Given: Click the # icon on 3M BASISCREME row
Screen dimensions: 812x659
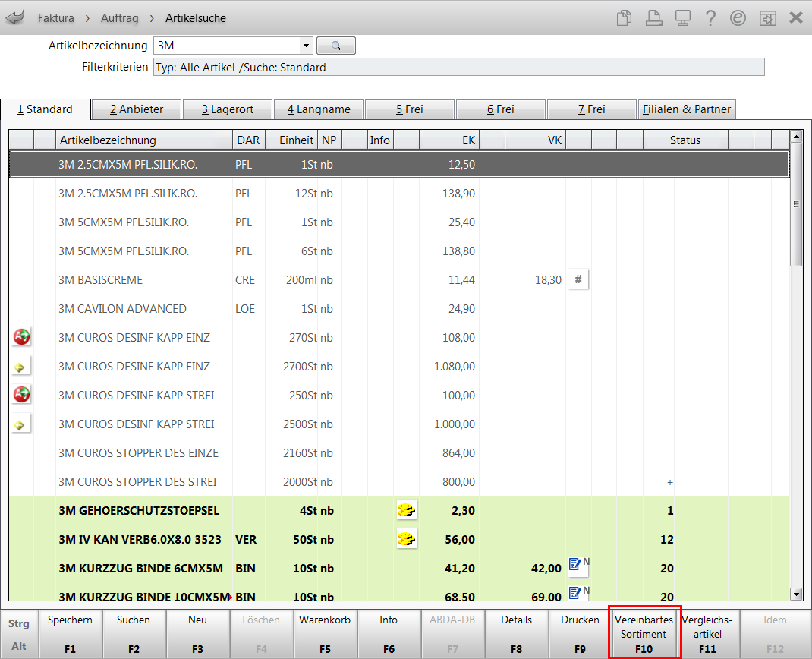Looking at the screenshot, I should tap(578, 279).
